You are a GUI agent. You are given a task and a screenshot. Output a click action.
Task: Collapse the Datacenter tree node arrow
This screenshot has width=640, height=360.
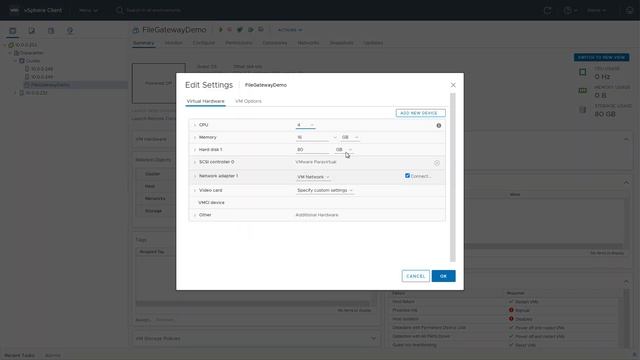coord(10,53)
